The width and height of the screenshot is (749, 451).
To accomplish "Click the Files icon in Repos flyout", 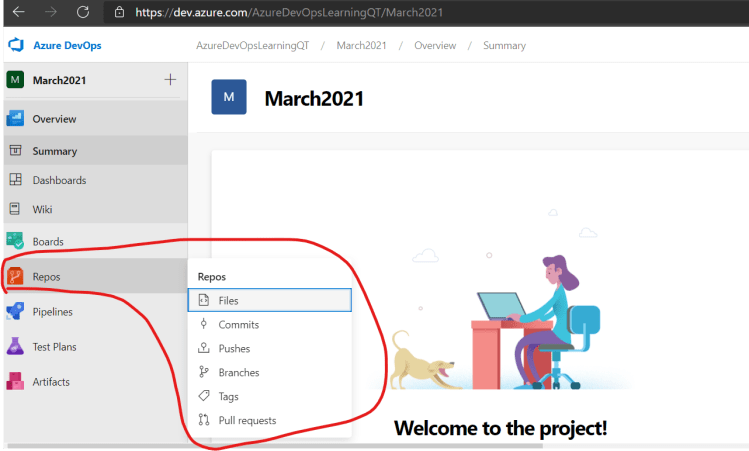I will [x=204, y=300].
